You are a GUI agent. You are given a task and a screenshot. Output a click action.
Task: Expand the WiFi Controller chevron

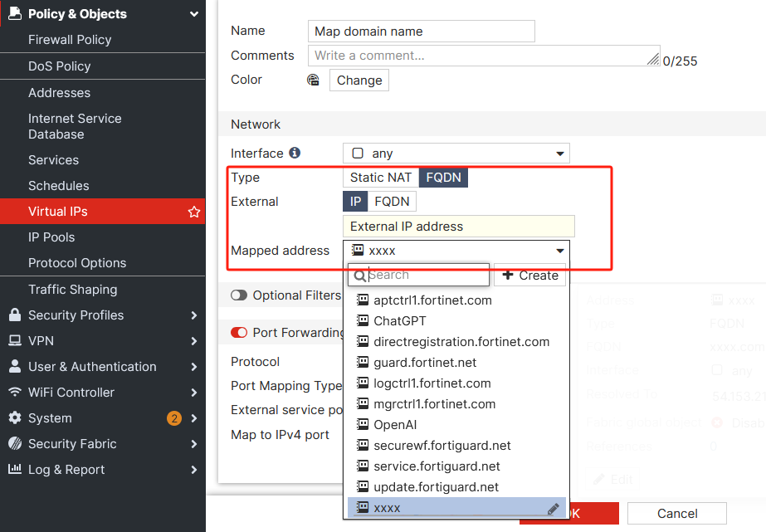194,393
